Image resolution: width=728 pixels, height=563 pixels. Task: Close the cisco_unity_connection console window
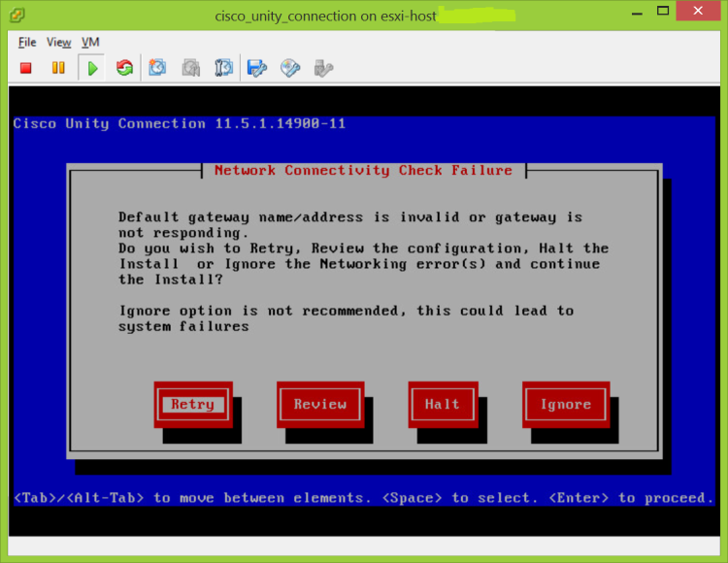(698, 11)
